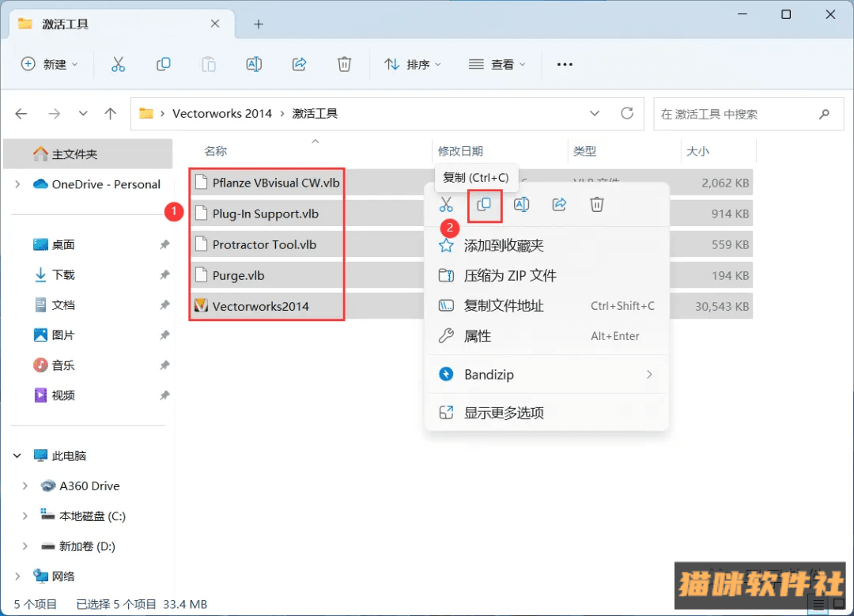Open 图片 in quick access
This screenshot has height=616, width=854.
(63, 335)
